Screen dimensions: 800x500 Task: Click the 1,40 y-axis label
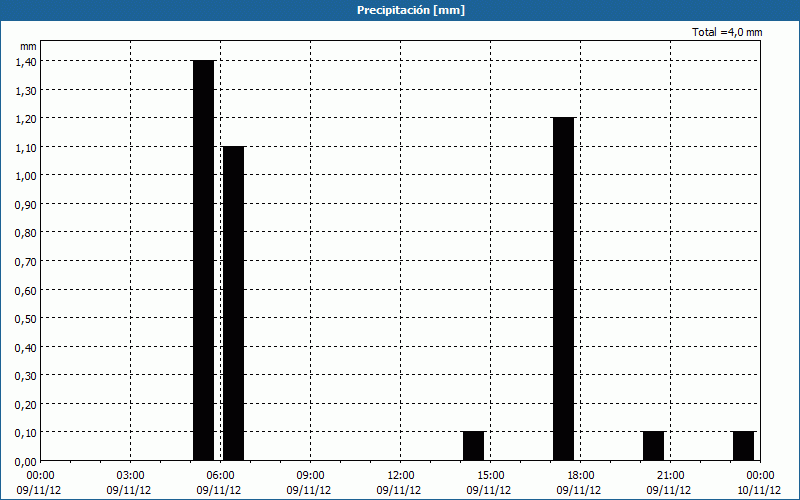pos(26,61)
